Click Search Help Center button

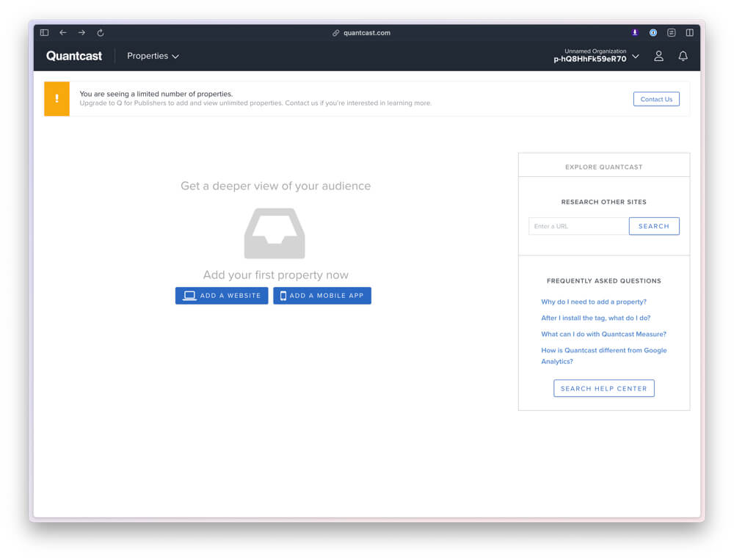click(604, 389)
